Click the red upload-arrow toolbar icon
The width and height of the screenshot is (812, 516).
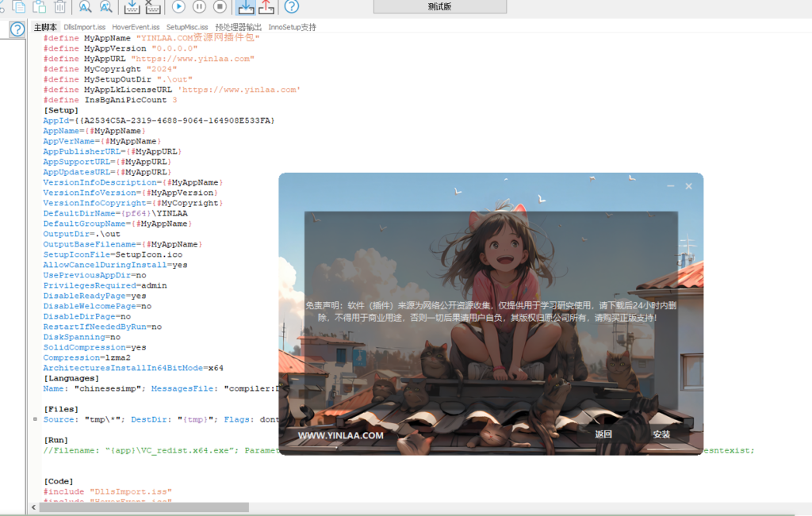(x=266, y=7)
